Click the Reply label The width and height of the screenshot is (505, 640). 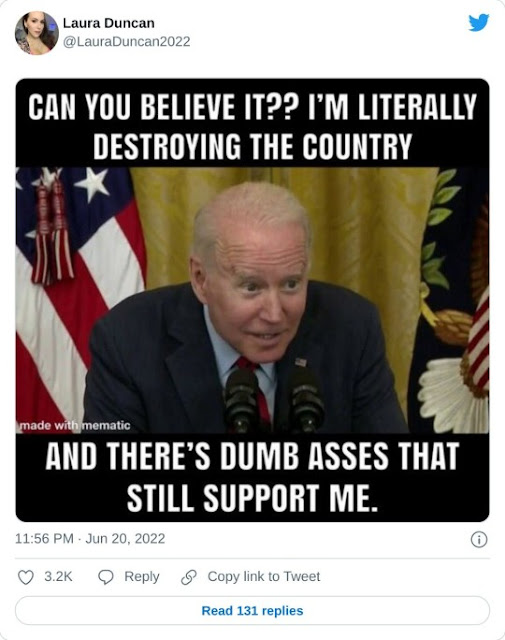coord(142,576)
